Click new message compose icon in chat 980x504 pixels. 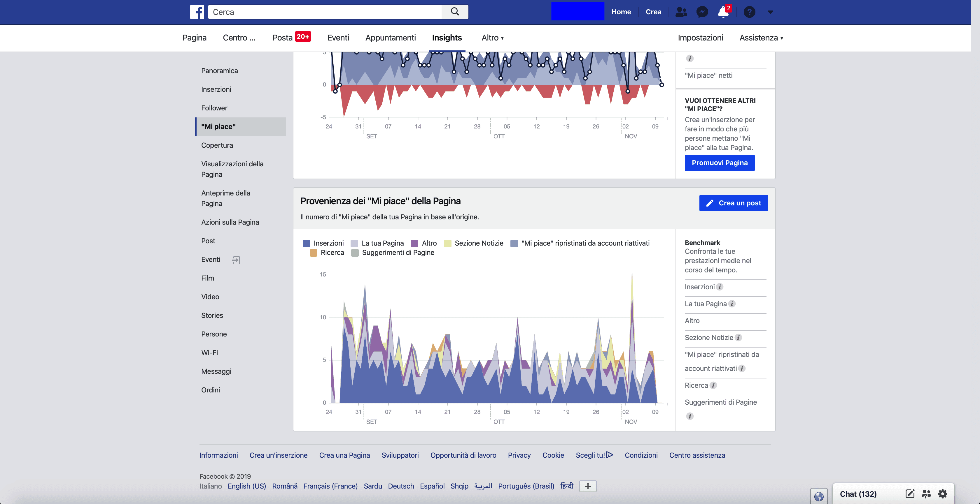pyautogui.click(x=910, y=494)
